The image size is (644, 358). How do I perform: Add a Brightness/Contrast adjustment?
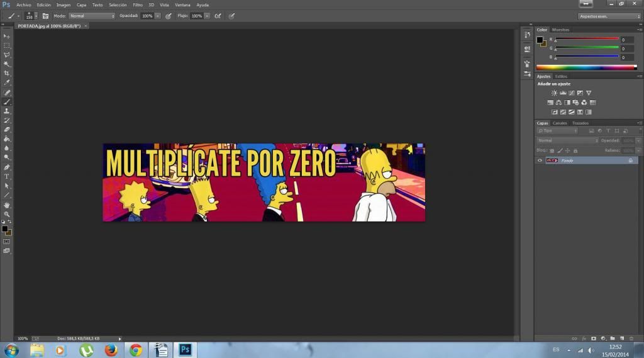pos(554,93)
